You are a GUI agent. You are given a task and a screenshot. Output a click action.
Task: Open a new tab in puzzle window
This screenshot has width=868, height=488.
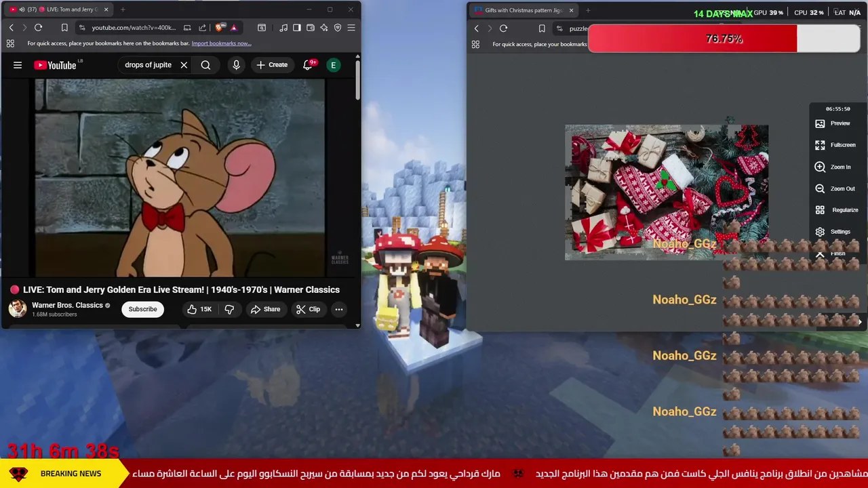pyautogui.click(x=587, y=10)
